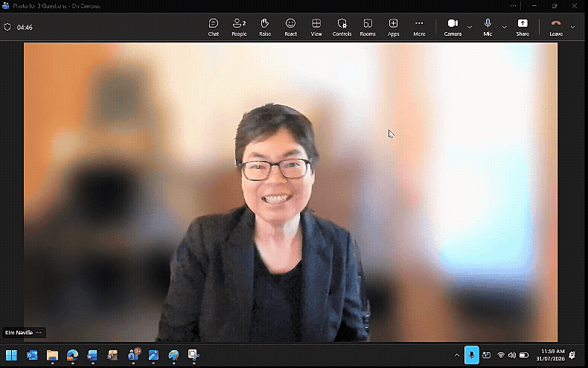This screenshot has width=588, height=368.
Task: Open the notifications bell
Action: pos(572,355)
